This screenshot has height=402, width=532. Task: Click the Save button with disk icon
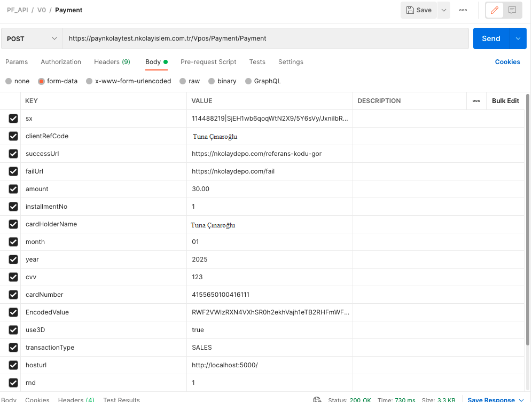[419, 10]
